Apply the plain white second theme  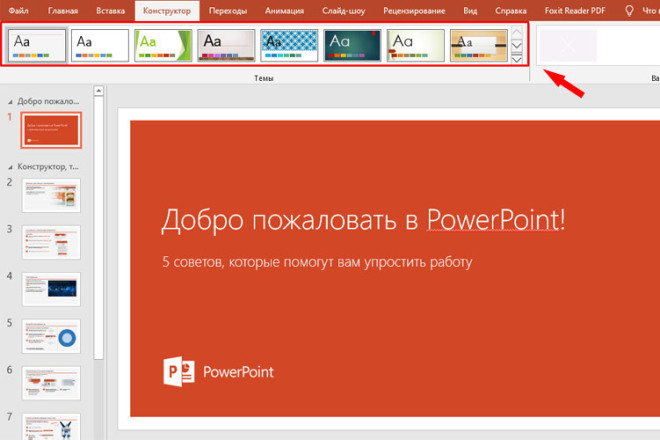pyautogui.click(x=100, y=45)
